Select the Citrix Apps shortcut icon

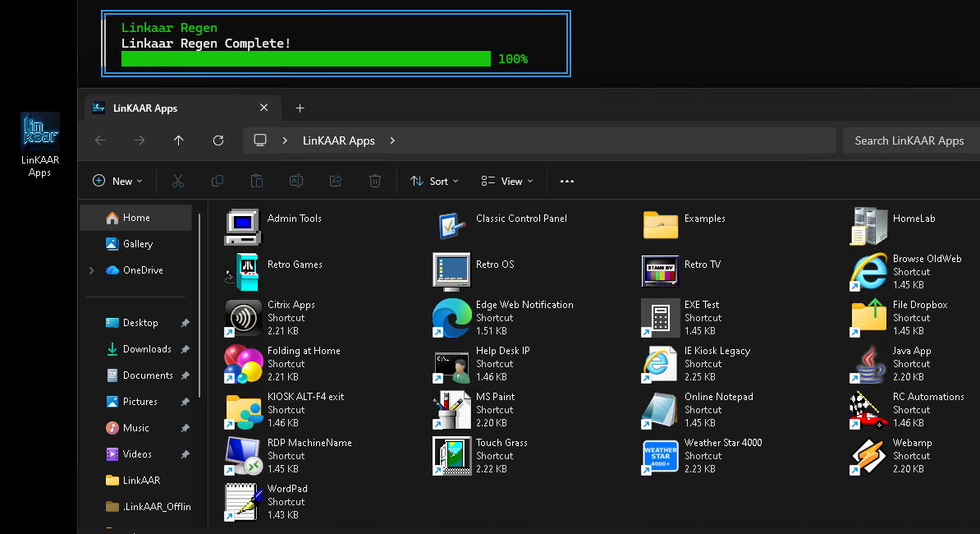[x=242, y=318]
